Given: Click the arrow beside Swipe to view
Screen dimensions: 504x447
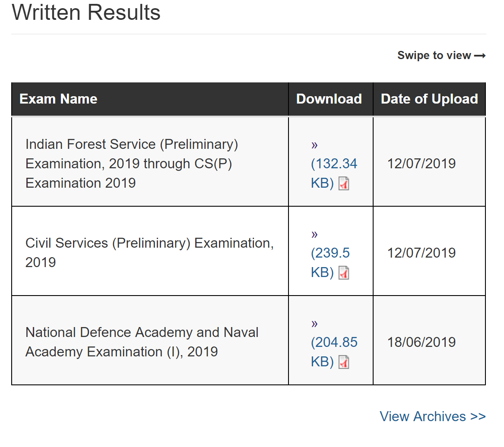Looking at the screenshot, I should pos(480,56).
